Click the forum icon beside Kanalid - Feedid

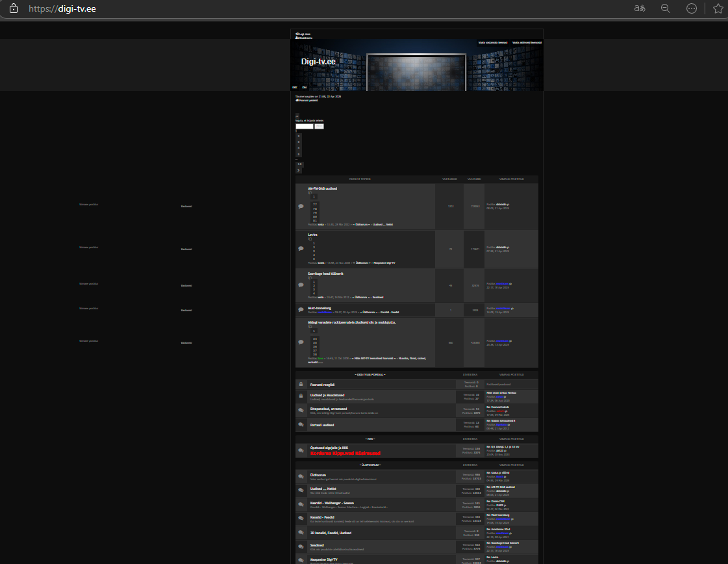[x=301, y=519]
